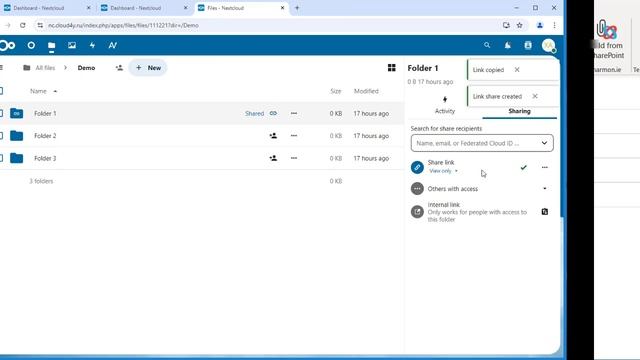640x360 pixels.
Task: Open the unified search magnifier icon
Action: coord(487,45)
